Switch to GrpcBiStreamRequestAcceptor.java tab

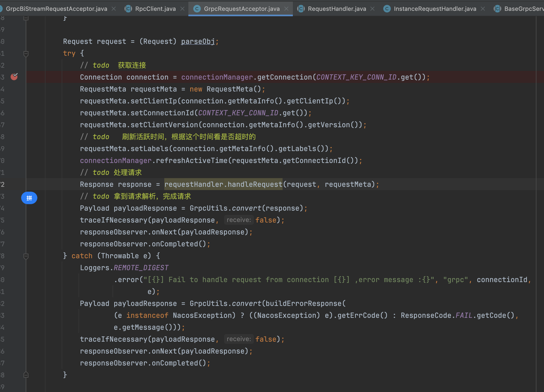pos(56,9)
